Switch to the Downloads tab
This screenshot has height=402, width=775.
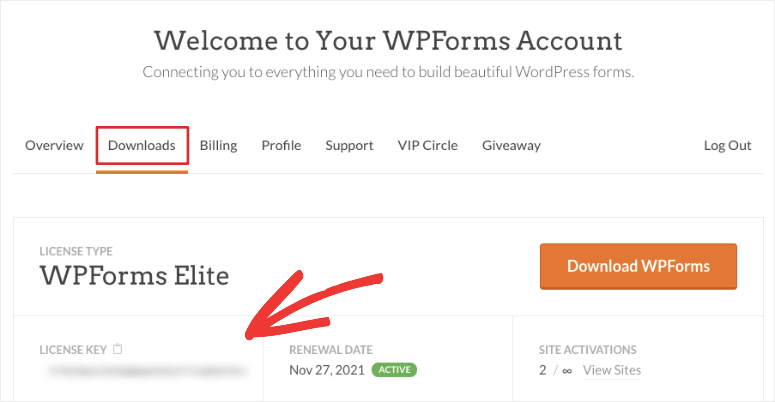click(142, 145)
